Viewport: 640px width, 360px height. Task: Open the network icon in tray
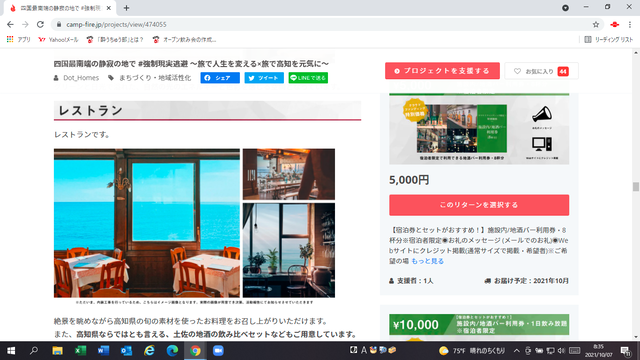point(550,351)
